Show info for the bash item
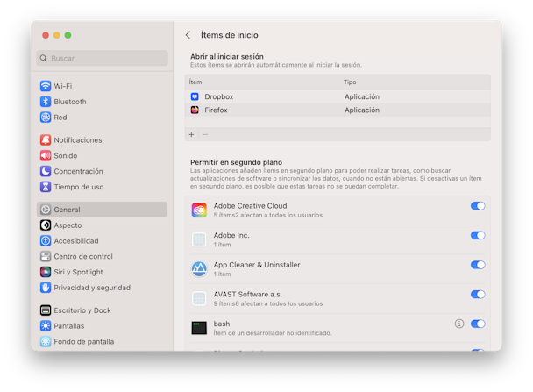The height and width of the screenshot is (392, 533). [459, 324]
